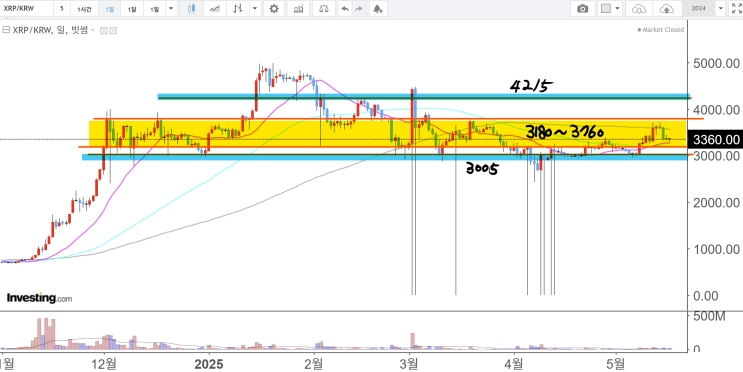
Task: Click the 4000.00 price axis label
Action: coord(716,110)
